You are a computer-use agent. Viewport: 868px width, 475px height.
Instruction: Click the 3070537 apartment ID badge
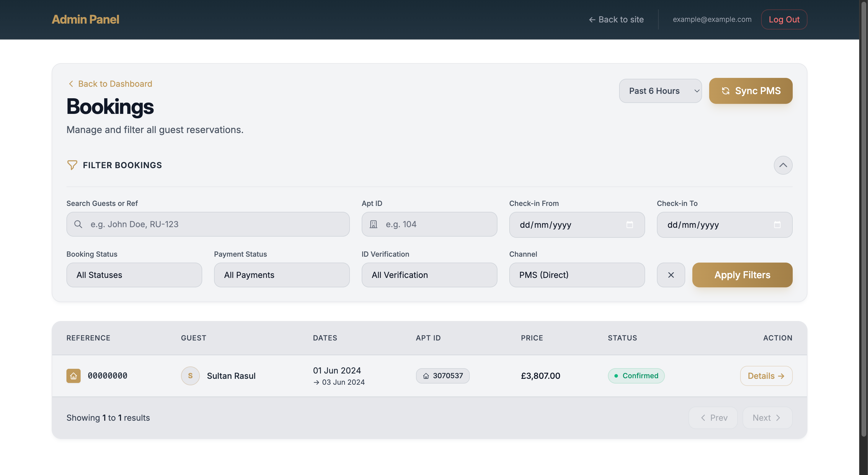pos(443,376)
